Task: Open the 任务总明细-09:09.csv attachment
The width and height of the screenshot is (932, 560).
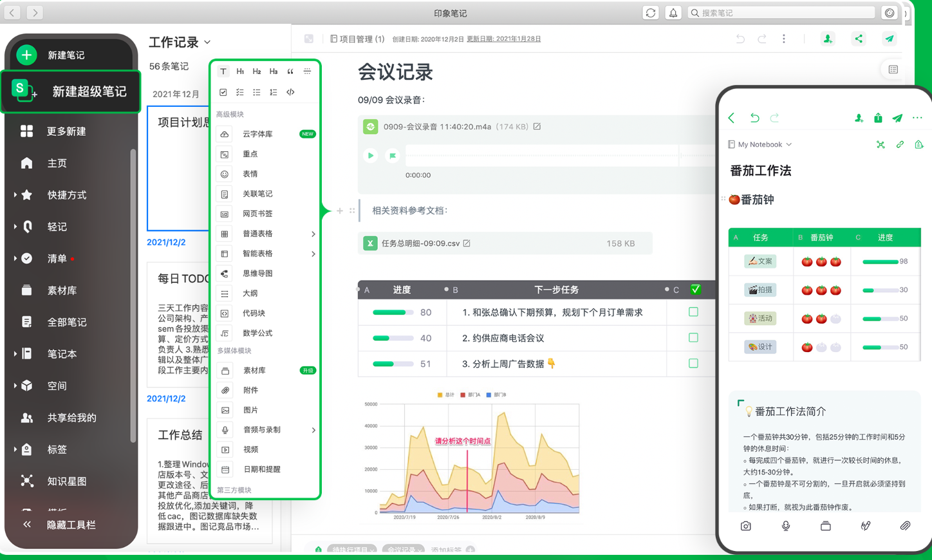Action: pos(505,243)
